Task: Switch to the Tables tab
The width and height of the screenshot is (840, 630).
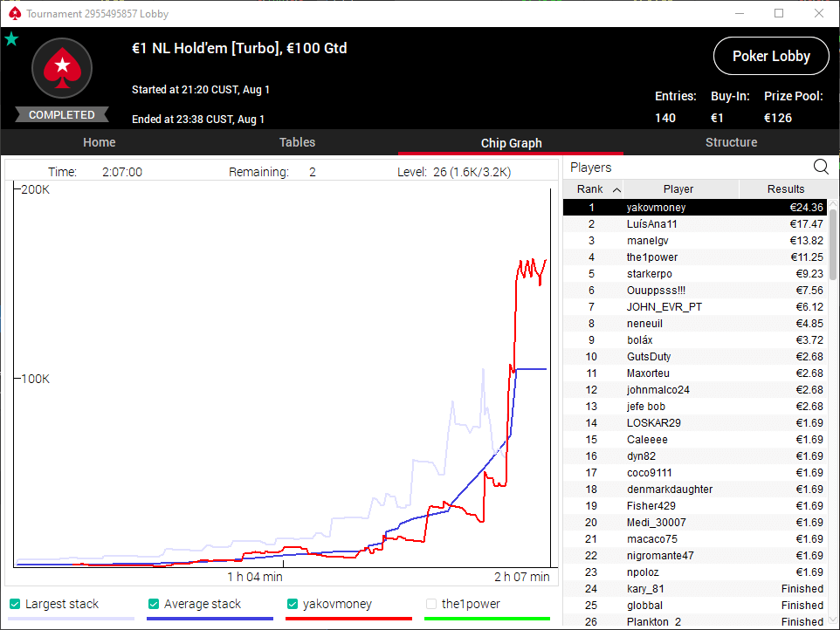Action: [298, 142]
